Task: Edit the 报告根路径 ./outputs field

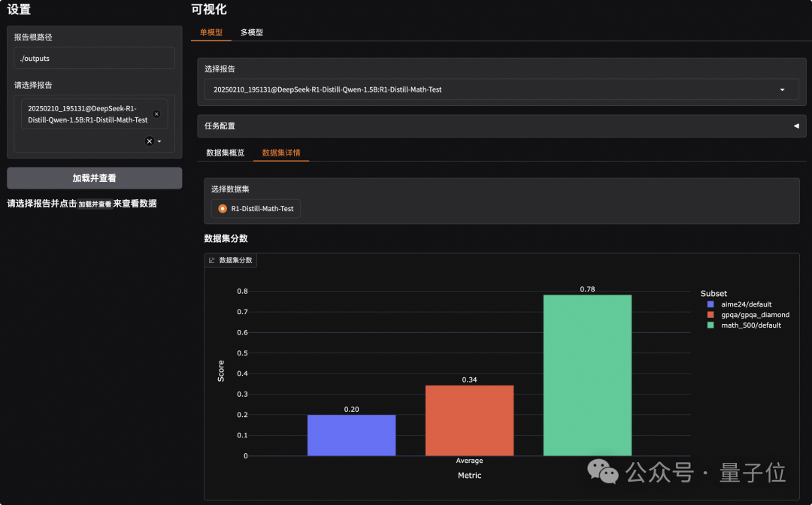Action: pyautogui.click(x=94, y=59)
